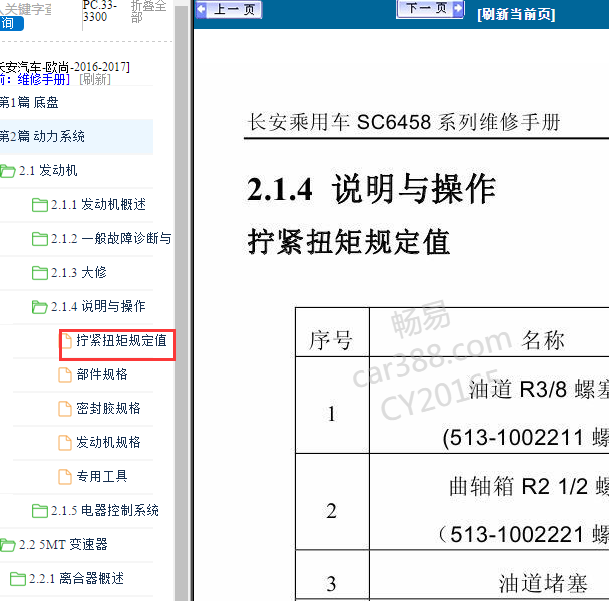Open the 专用工具 page
The width and height of the screenshot is (609, 601).
[x=102, y=476]
